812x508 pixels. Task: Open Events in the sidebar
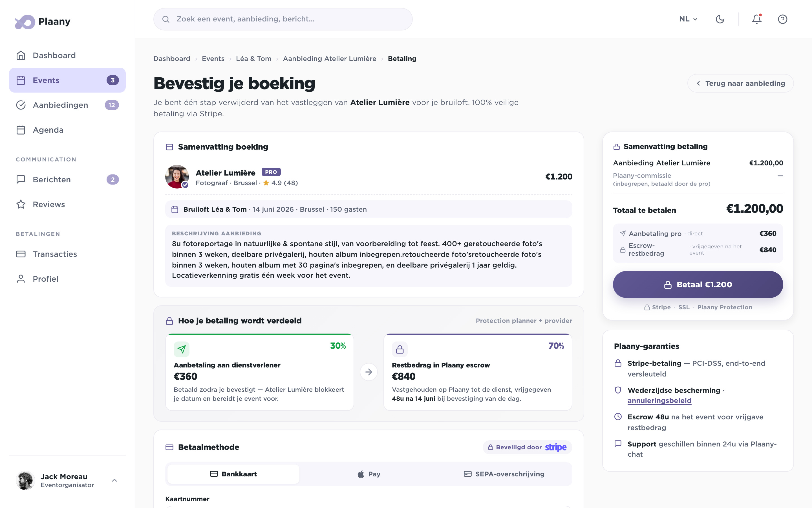tap(67, 80)
